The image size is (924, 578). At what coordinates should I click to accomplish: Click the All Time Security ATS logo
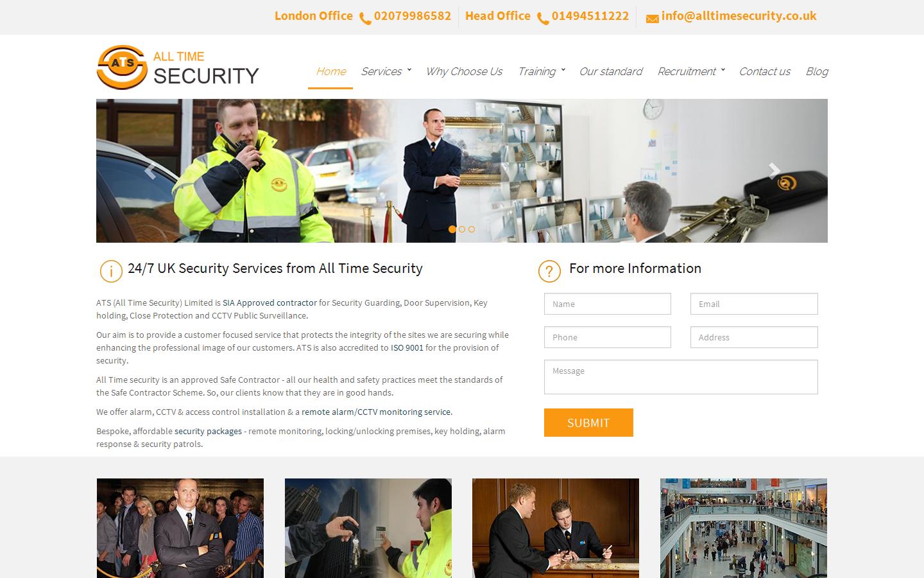point(178,67)
